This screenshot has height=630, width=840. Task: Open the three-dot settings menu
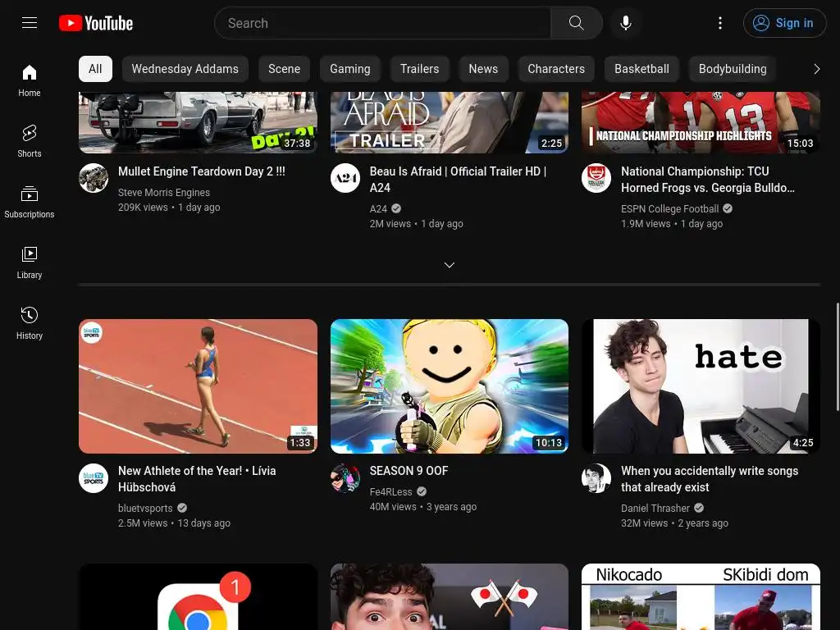point(720,23)
